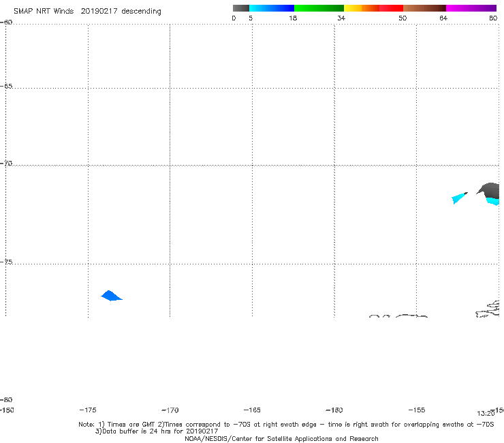The image size is (504, 443).
Task: Click the -155 longitude axis label
Action: [x=417, y=410]
